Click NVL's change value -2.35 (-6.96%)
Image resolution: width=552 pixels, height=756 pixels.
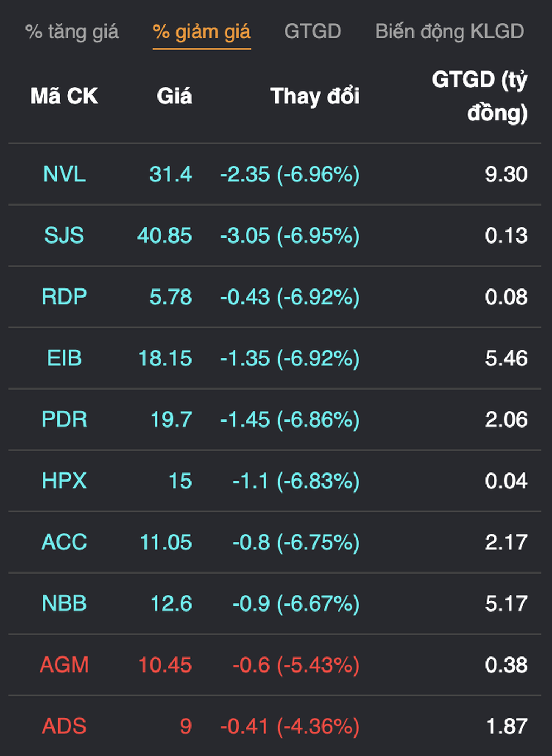(x=290, y=174)
